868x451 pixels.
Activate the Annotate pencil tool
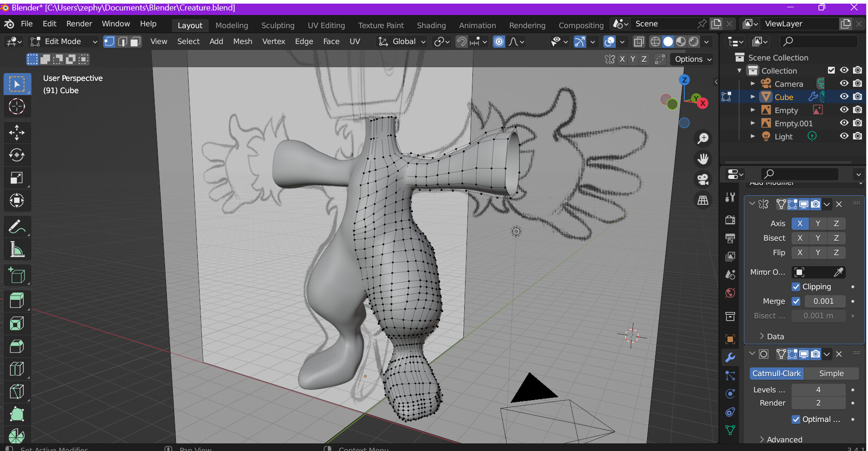(17, 227)
